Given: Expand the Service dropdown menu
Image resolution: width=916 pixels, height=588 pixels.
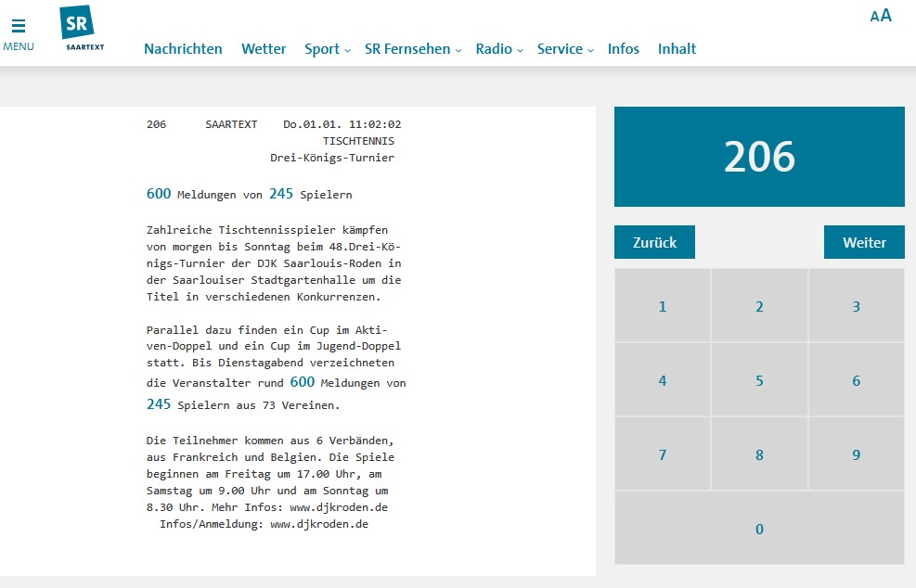Looking at the screenshot, I should 564,49.
